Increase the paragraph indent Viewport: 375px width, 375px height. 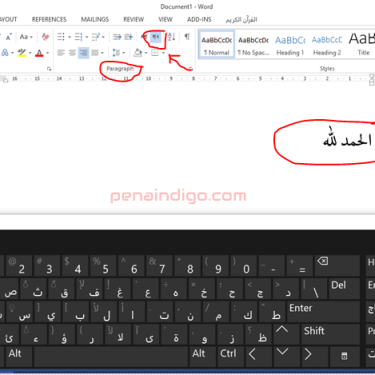coord(129,37)
